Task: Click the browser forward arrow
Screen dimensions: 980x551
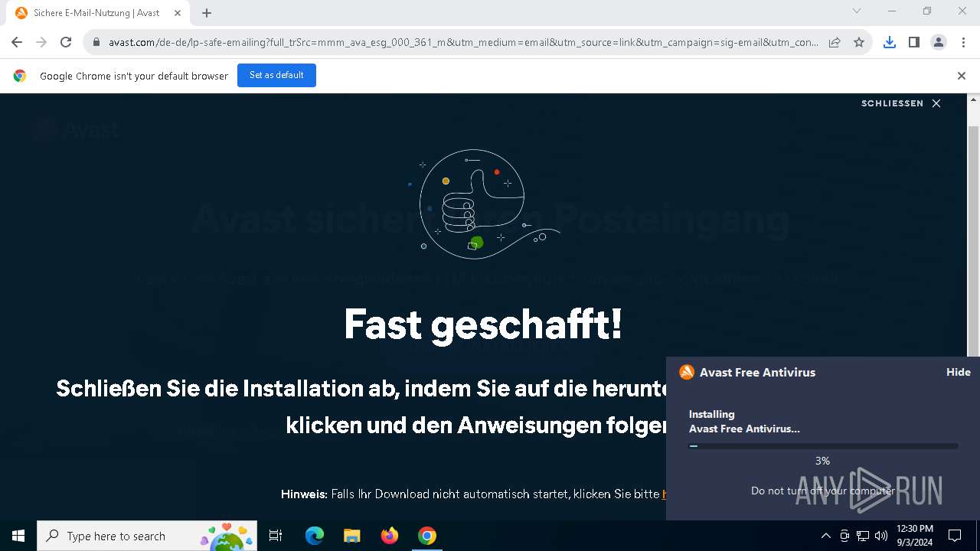Action: click(41, 42)
